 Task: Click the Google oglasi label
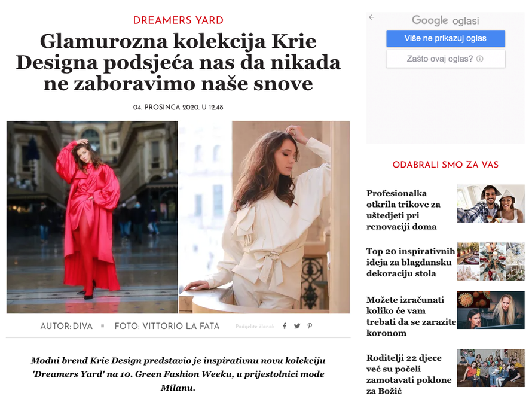click(445, 20)
